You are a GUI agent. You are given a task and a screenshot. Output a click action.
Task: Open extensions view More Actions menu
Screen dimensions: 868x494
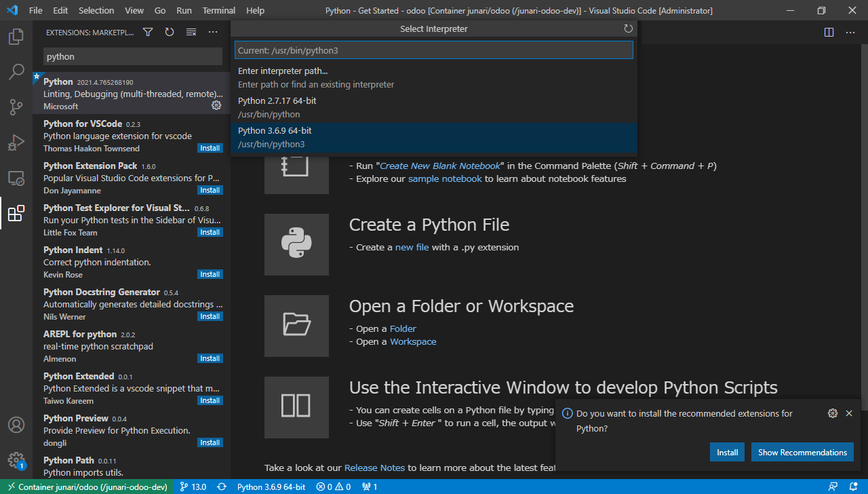pos(213,32)
